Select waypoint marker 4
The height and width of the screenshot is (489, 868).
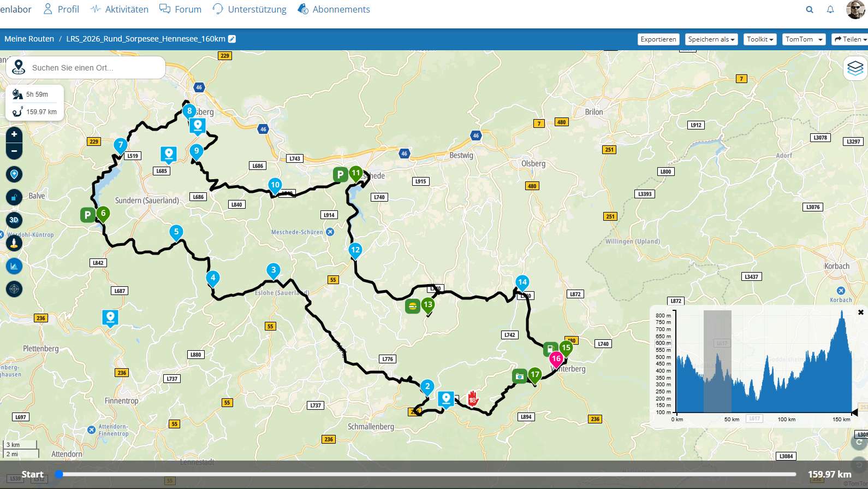[213, 279]
